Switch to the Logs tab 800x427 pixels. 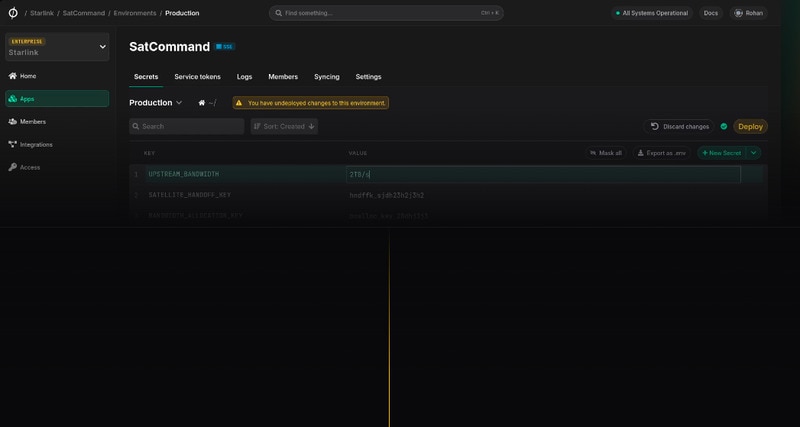[244, 77]
